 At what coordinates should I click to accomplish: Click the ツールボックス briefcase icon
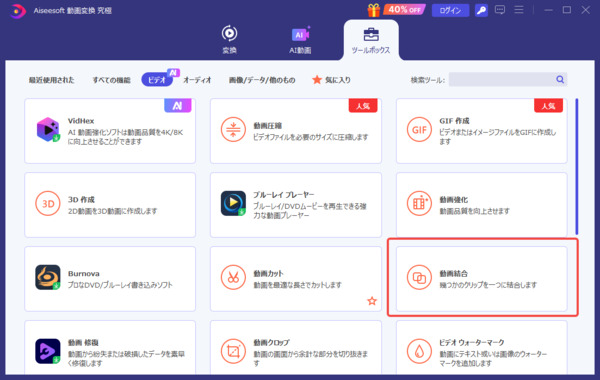tap(371, 34)
